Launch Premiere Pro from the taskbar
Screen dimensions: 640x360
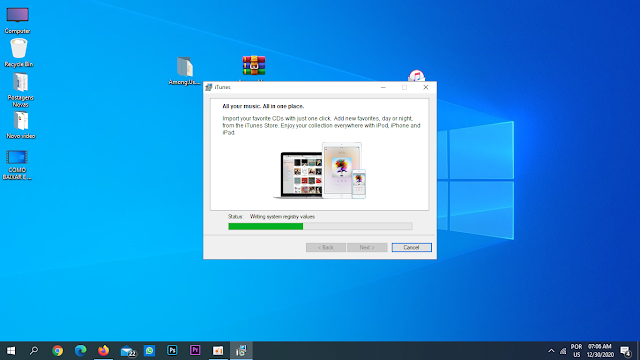[x=195, y=351]
